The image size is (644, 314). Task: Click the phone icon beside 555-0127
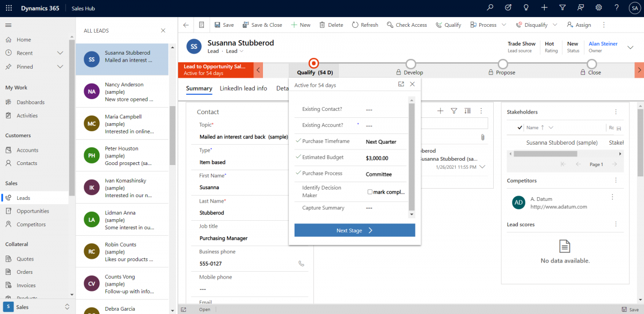coord(301,264)
